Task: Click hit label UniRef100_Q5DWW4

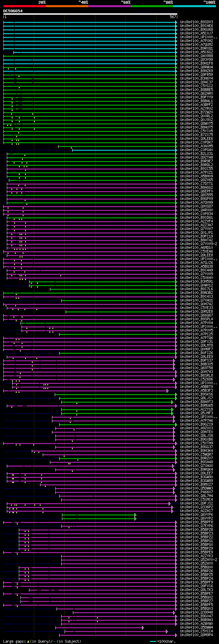Action: click(x=196, y=628)
